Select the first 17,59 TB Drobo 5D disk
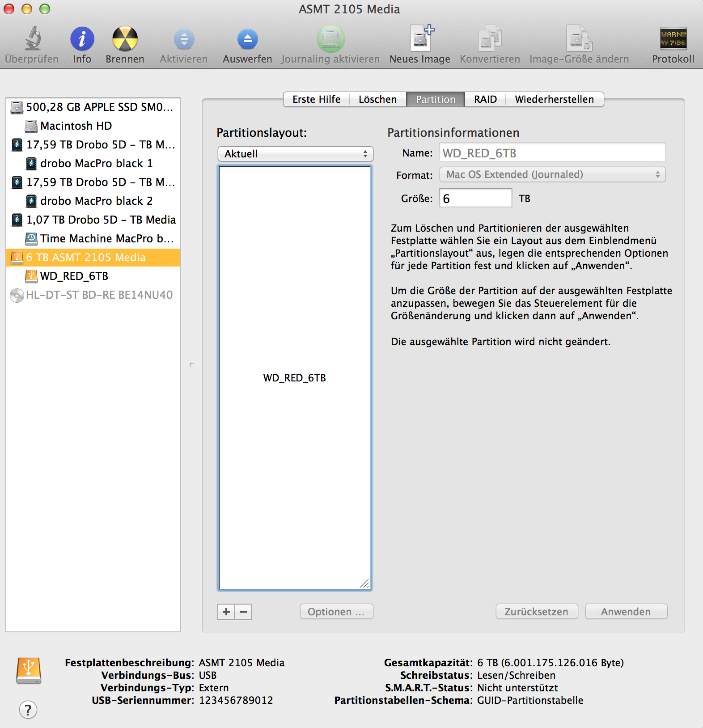 (93, 144)
